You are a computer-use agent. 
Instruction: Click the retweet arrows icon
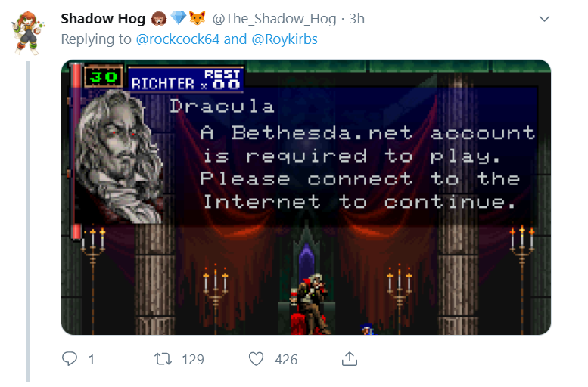pos(163,359)
